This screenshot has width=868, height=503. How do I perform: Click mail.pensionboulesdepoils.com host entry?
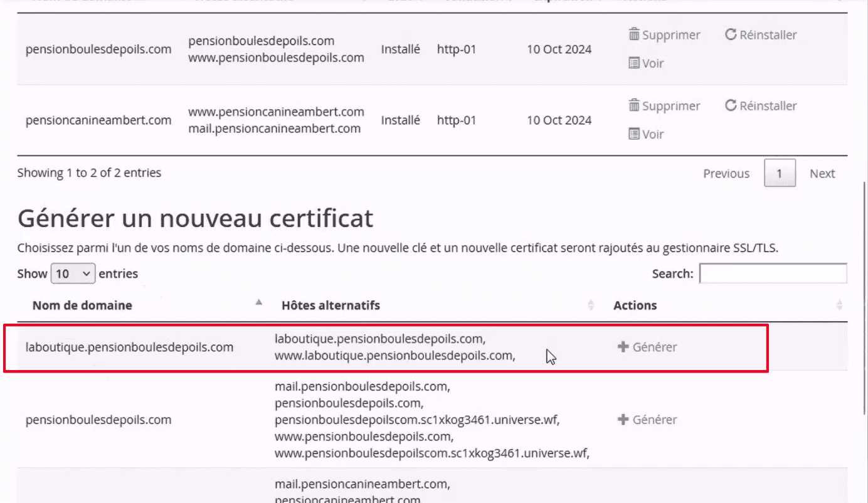click(363, 387)
